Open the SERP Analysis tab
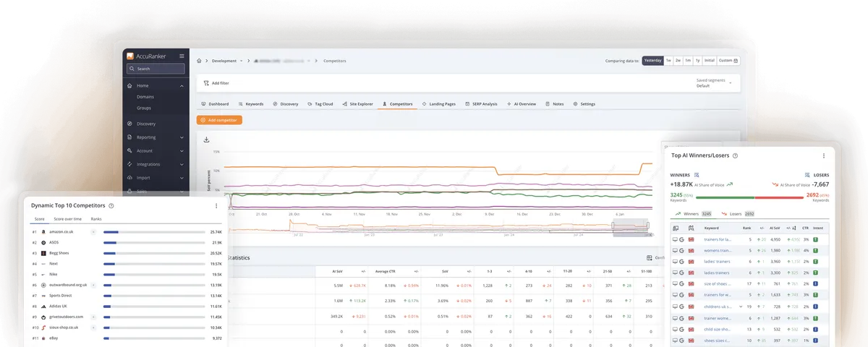The image size is (868, 347). coord(481,104)
